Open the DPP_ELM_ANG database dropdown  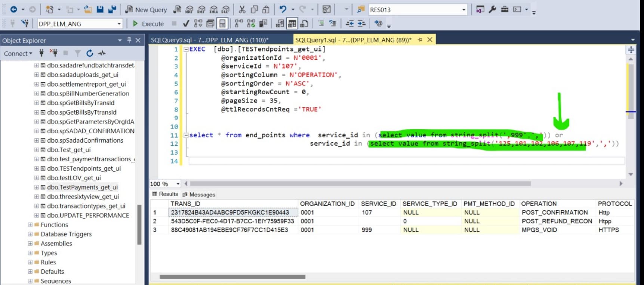(119, 24)
